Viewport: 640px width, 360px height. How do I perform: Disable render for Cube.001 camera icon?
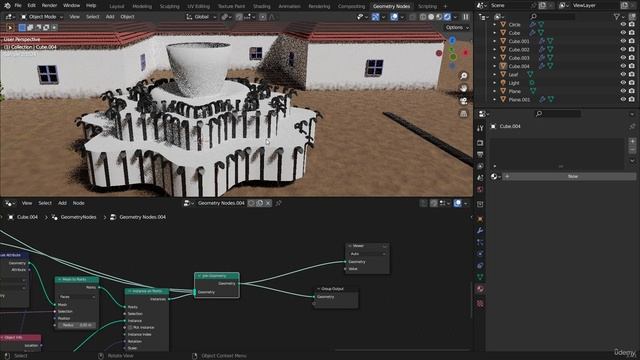click(632, 41)
